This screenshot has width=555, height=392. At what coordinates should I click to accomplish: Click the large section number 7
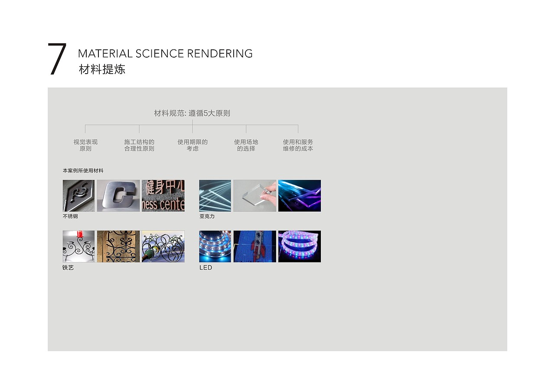[x=57, y=59]
